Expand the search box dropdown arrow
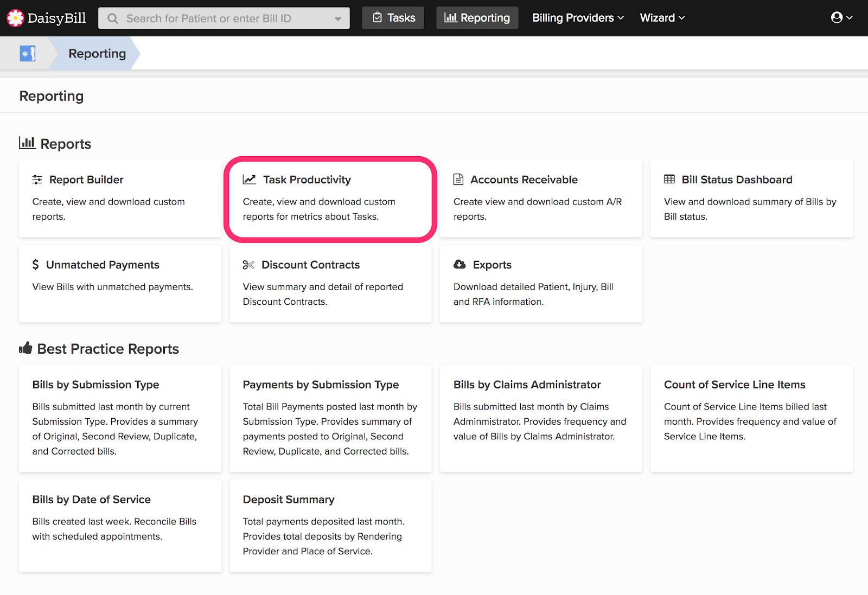Screen dimensions: 868x595 tap(338, 18)
